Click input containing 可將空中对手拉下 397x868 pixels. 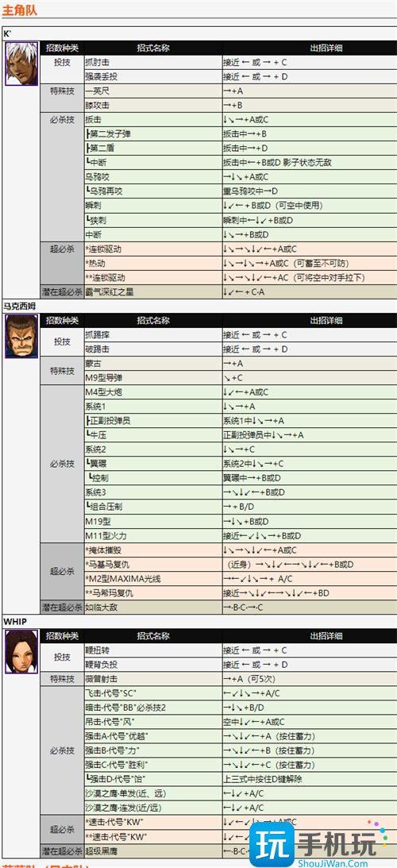pyautogui.click(x=294, y=277)
